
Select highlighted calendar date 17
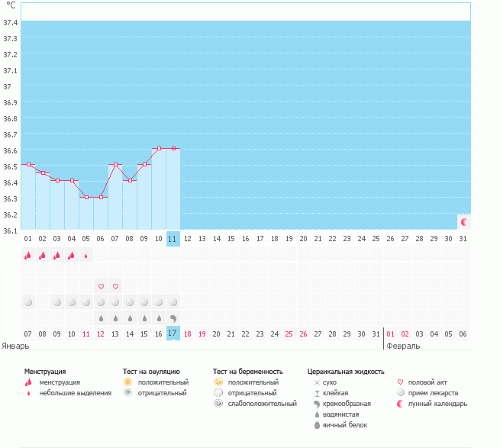click(173, 334)
